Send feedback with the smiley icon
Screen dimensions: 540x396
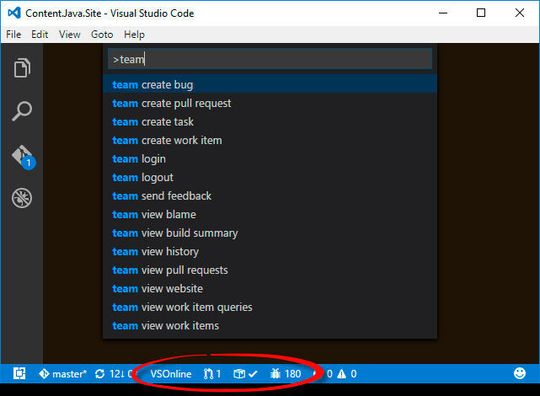point(520,373)
